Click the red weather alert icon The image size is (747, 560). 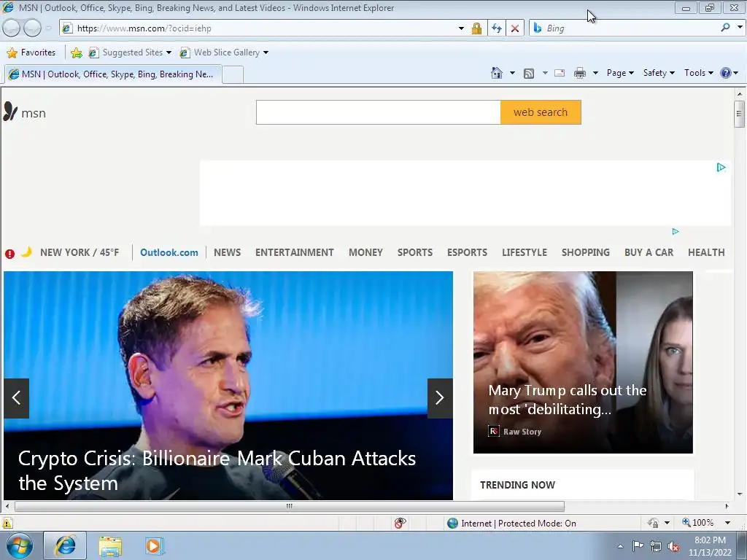coord(9,254)
